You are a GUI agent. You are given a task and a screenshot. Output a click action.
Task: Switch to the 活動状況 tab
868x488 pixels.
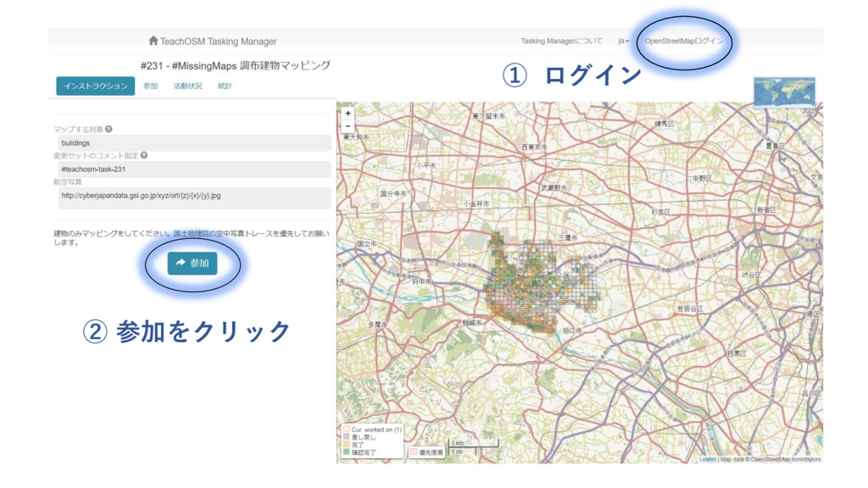pyautogui.click(x=187, y=86)
